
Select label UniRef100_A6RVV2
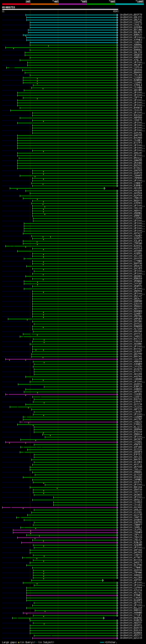point(131,210)
